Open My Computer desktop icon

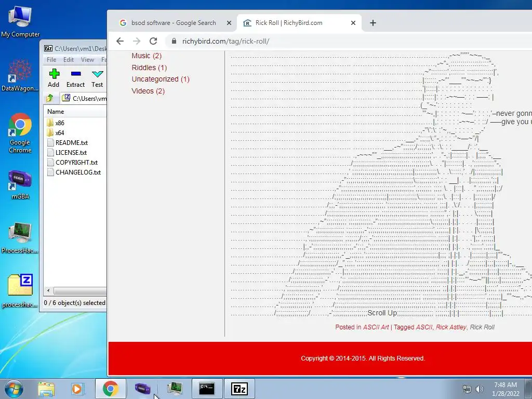(x=20, y=21)
